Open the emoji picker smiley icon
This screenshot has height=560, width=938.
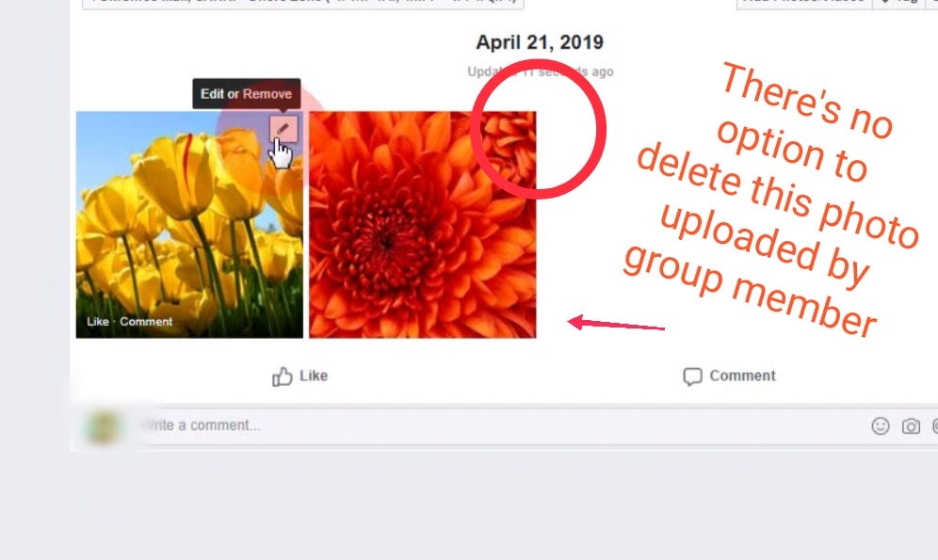(880, 425)
